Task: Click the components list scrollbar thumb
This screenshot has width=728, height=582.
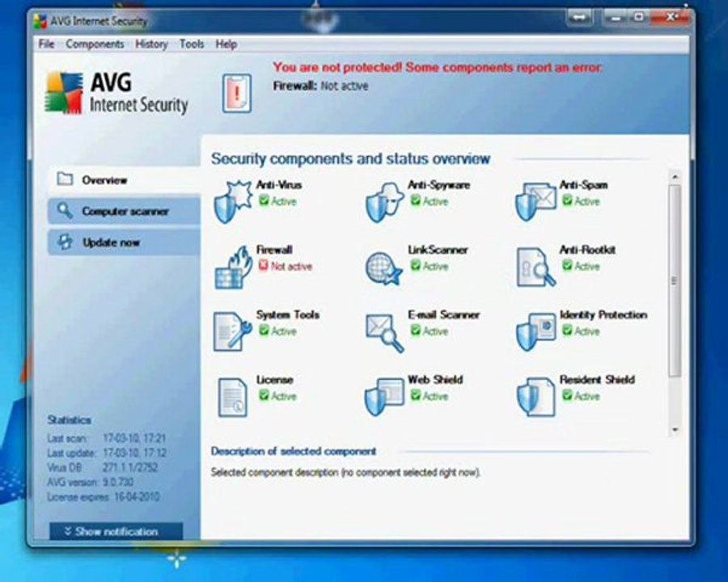Action: (675, 280)
